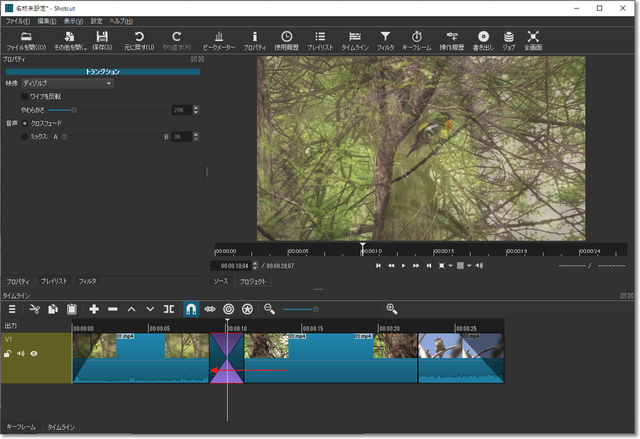Hide track V1 with the eye icon
The height and width of the screenshot is (439, 640).
[x=34, y=353]
